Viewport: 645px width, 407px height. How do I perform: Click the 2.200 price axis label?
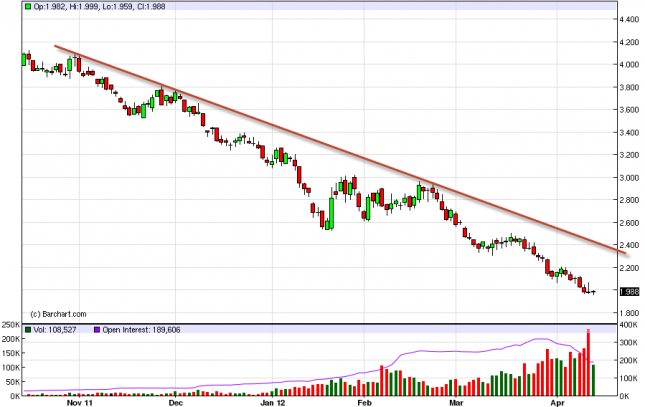point(629,268)
